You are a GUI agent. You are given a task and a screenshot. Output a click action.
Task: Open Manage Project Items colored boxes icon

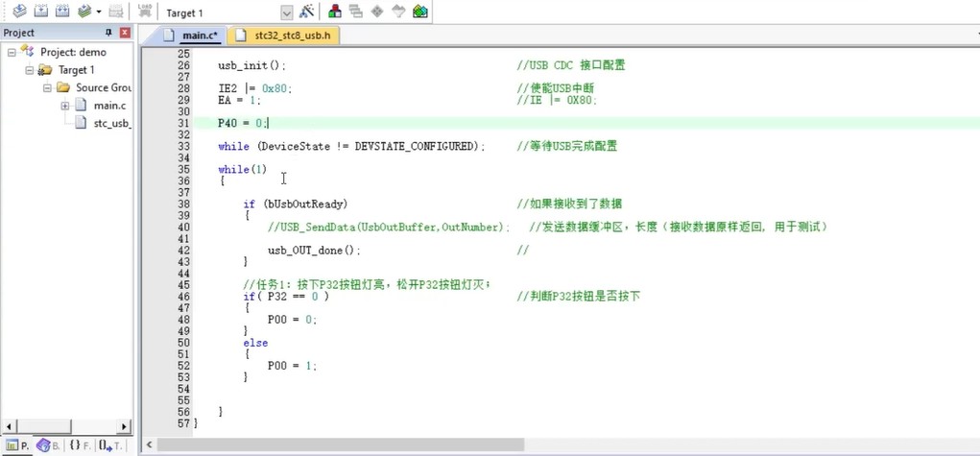335,11
